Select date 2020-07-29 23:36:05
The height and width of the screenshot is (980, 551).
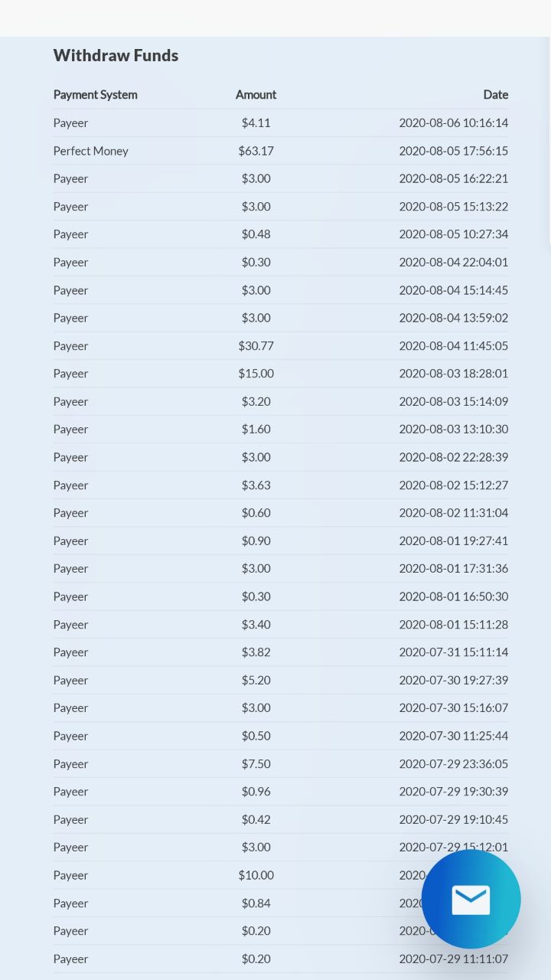(453, 764)
